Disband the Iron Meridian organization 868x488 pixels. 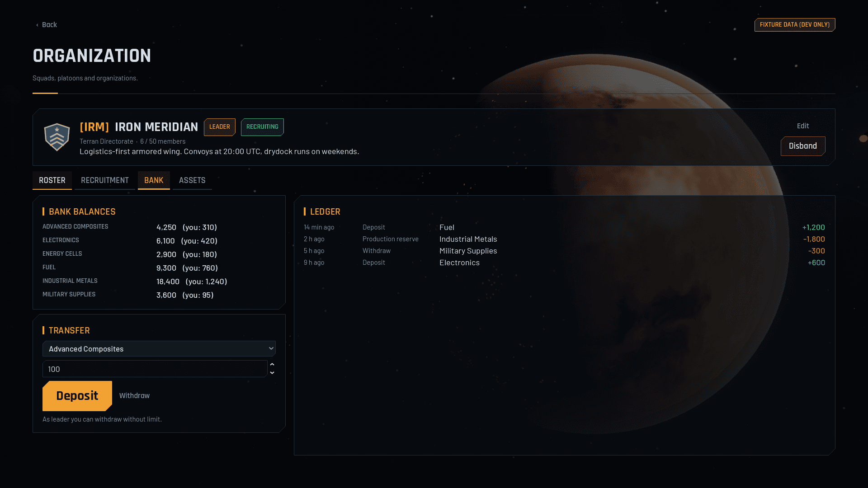point(802,146)
